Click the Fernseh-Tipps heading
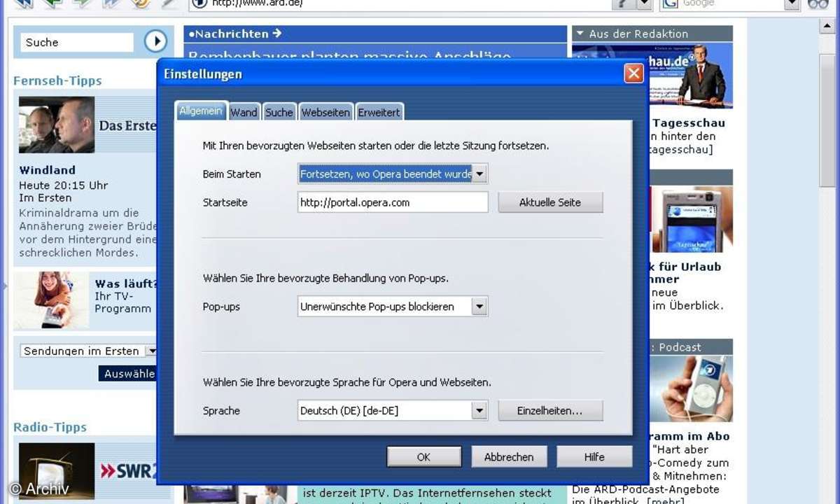Screen dimensions: 840x504 [57, 81]
